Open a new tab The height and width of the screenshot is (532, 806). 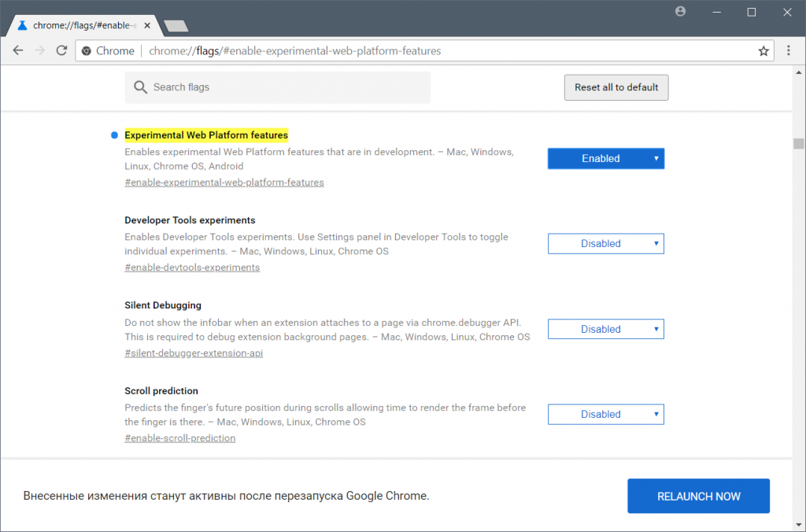click(x=176, y=26)
